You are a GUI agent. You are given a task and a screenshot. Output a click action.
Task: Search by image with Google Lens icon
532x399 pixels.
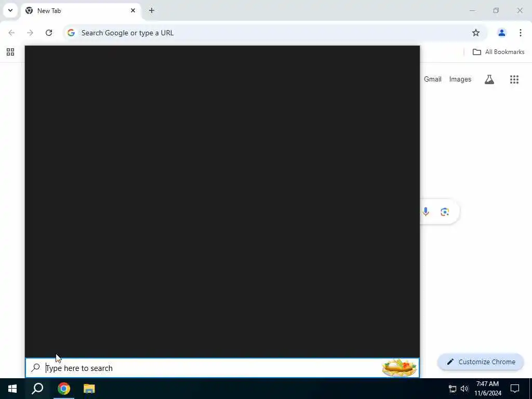445,212
